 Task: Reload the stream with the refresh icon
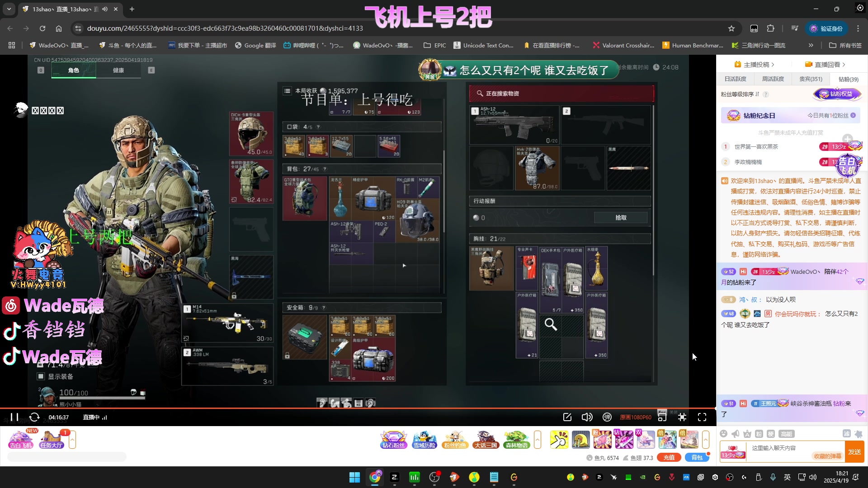point(34,417)
